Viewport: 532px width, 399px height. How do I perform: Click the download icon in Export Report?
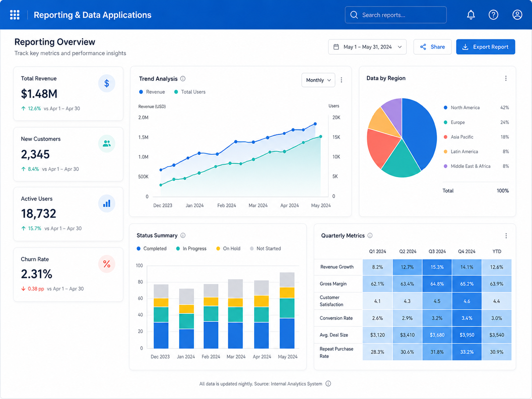pos(465,47)
